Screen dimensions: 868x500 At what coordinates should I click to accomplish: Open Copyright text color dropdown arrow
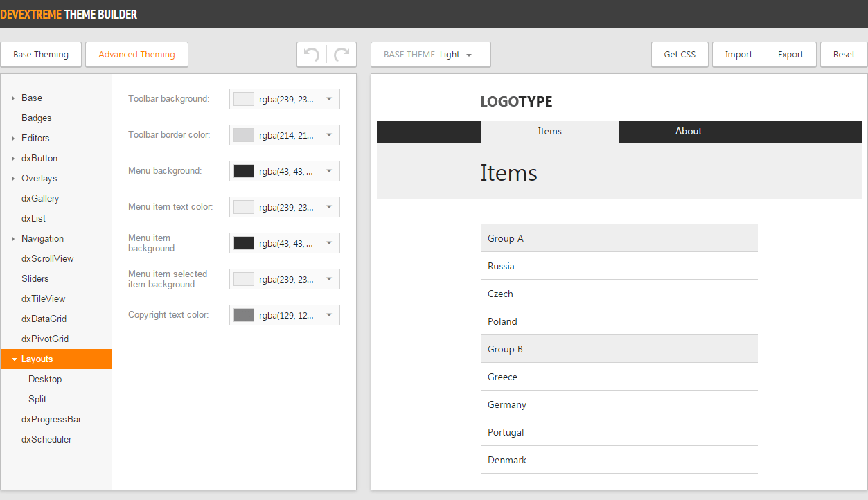pyautogui.click(x=329, y=315)
